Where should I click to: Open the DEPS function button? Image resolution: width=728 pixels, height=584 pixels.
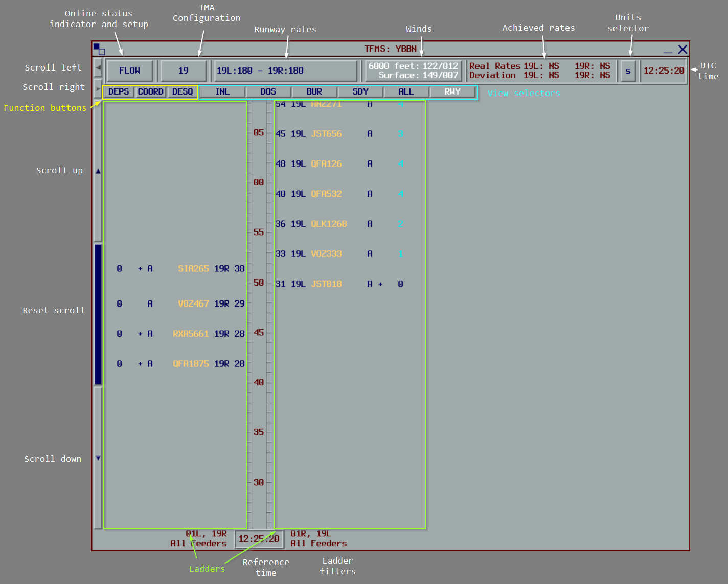119,92
